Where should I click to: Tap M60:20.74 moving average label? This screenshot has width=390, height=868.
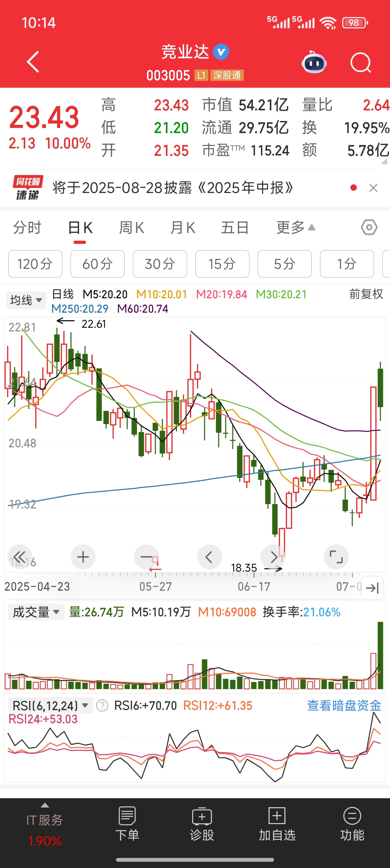pyautogui.click(x=143, y=309)
